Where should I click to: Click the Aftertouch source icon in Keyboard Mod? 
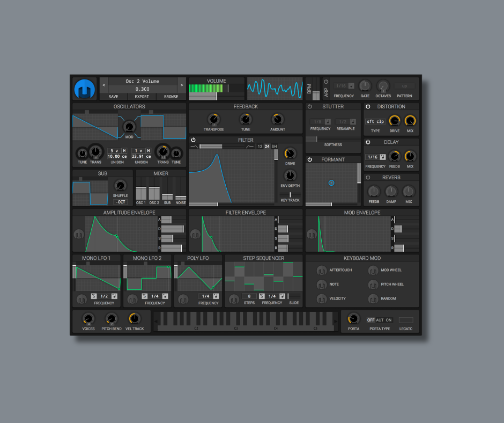[322, 271]
